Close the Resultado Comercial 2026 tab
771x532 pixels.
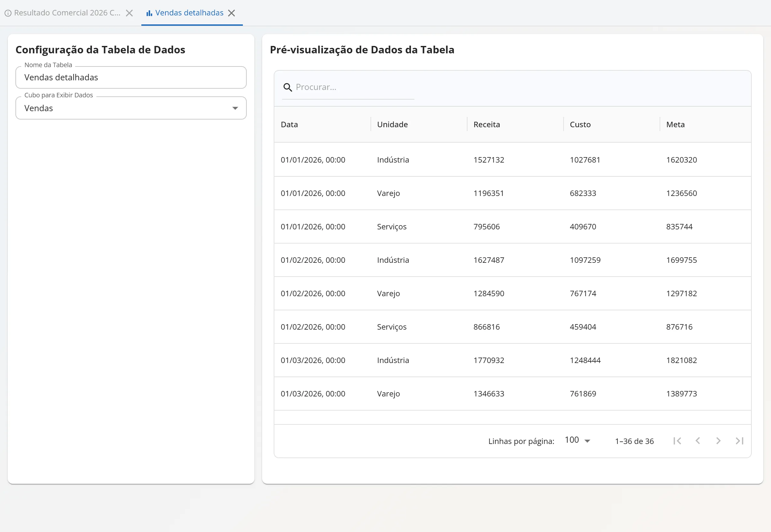tap(129, 13)
